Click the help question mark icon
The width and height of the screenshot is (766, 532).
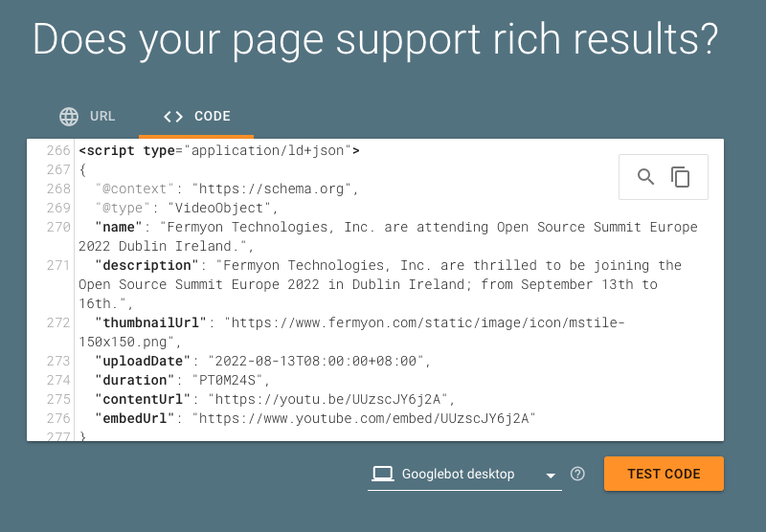pos(577,474)
